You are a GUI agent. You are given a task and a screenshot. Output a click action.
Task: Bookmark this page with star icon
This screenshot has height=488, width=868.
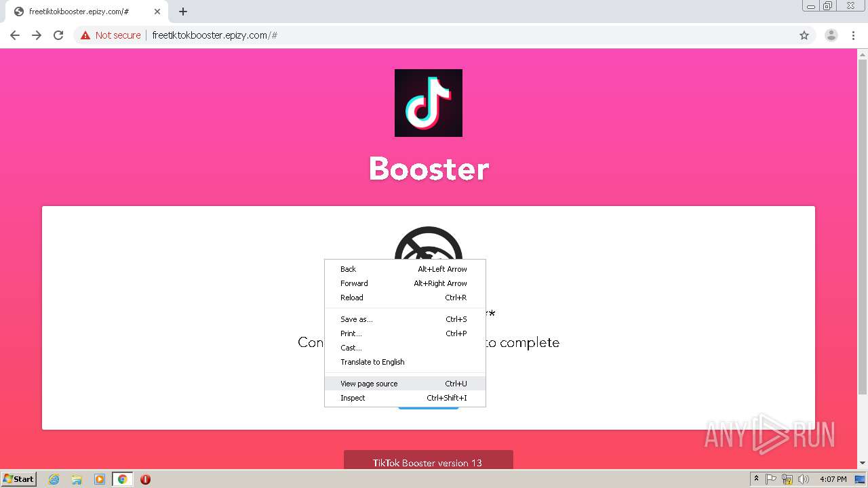pyautogui.click(x=804, y=35)
